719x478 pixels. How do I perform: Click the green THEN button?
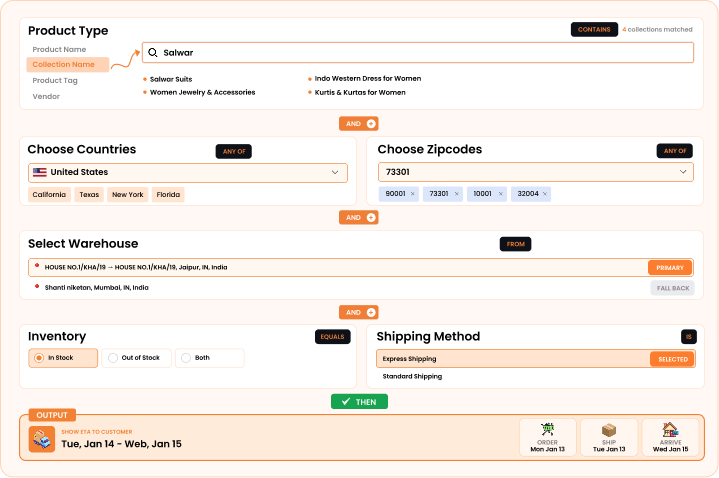click(360, 402)
